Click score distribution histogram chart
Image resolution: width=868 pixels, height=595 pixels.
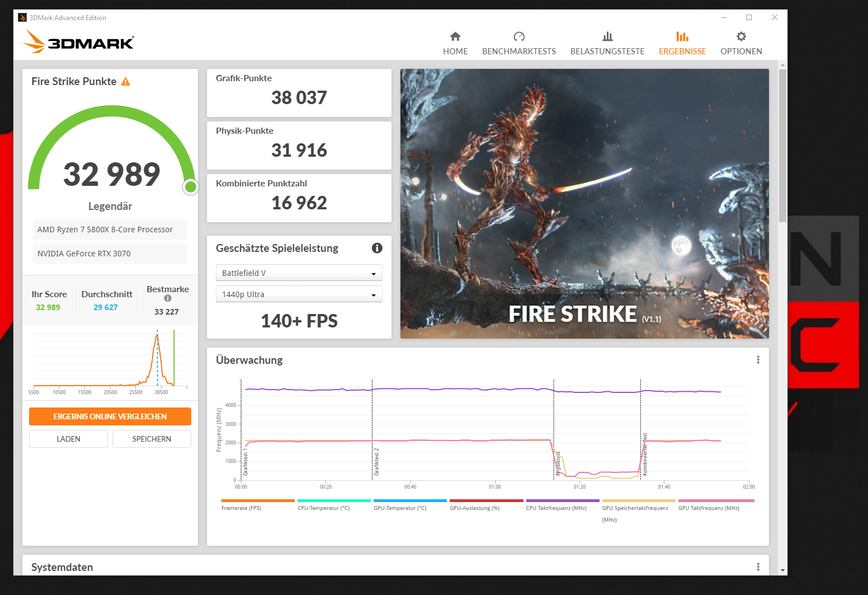[x=110, y=362]
